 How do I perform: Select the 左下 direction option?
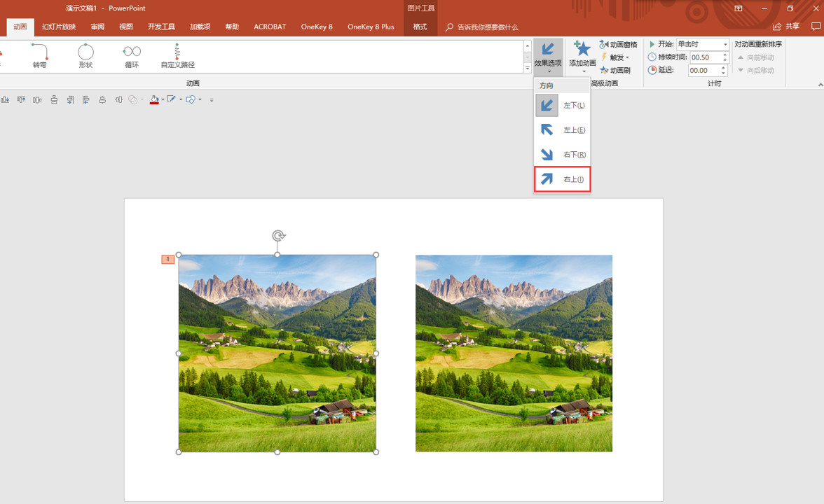coord(562,106)
